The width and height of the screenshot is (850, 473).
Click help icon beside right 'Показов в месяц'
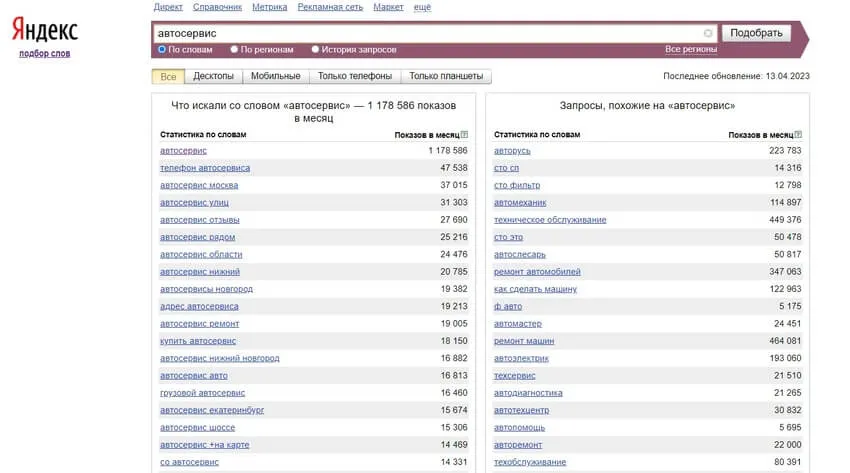click(x=798, y=134)
